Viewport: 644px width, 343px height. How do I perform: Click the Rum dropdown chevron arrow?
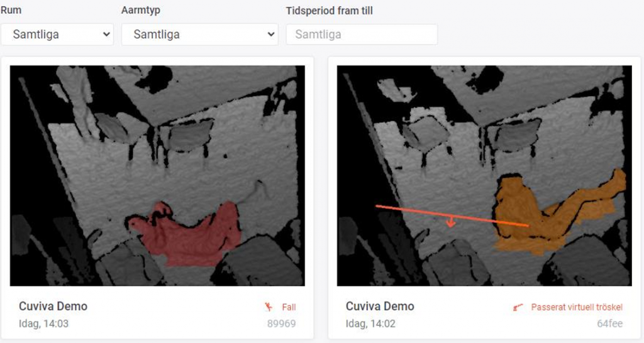(106, 35)
